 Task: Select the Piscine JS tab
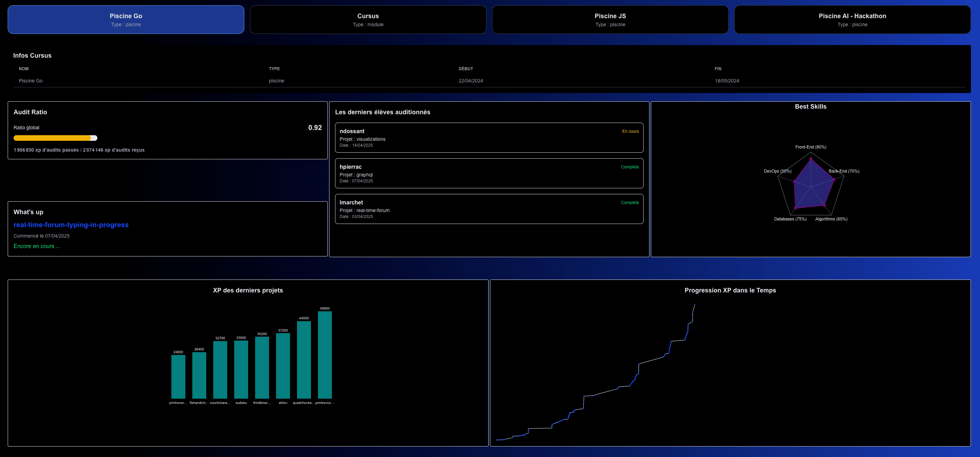coord(610,20)
